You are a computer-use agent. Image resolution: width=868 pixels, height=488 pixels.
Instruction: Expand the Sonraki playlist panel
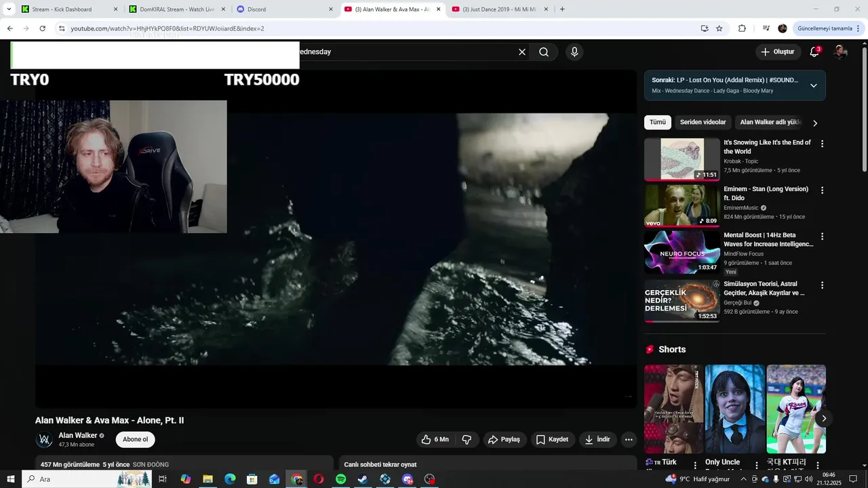click(x=813, y=85)
